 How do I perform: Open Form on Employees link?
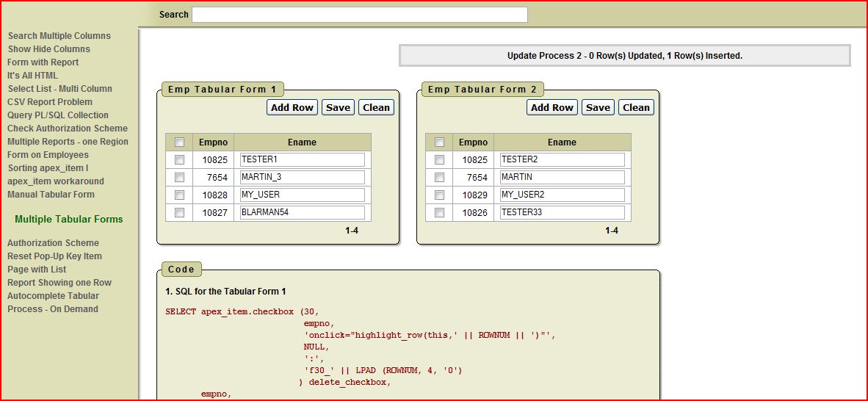click(48, 155)
